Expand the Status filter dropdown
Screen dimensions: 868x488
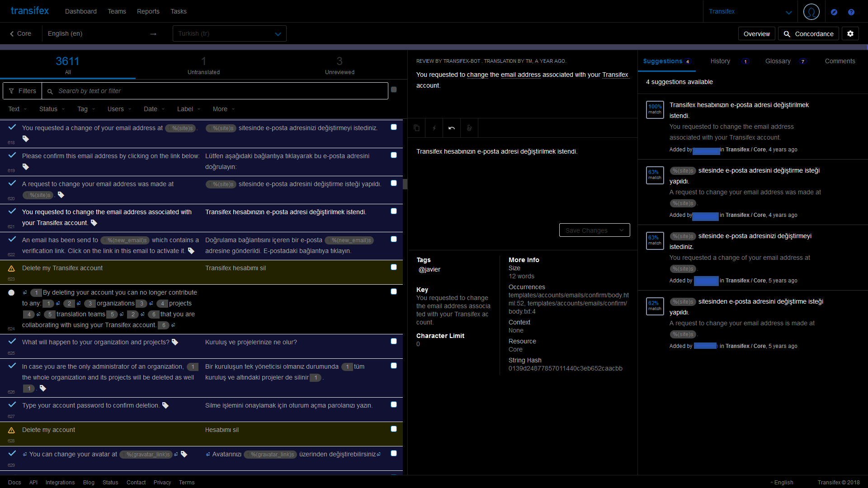click(x=52, y=109)
